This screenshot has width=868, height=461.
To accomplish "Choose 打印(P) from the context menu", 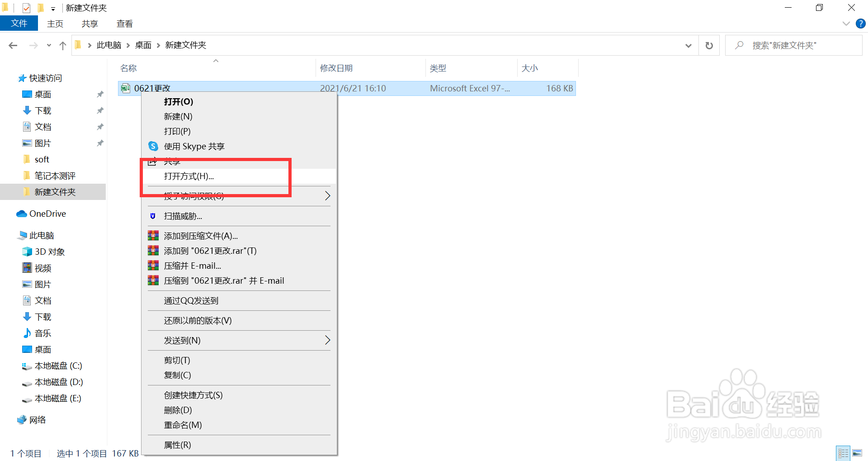I will pyautogui.click(x=239, y=132).
